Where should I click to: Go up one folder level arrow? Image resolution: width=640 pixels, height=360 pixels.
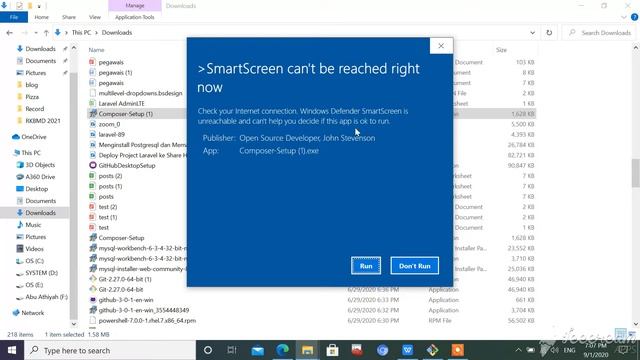point(46,33)
